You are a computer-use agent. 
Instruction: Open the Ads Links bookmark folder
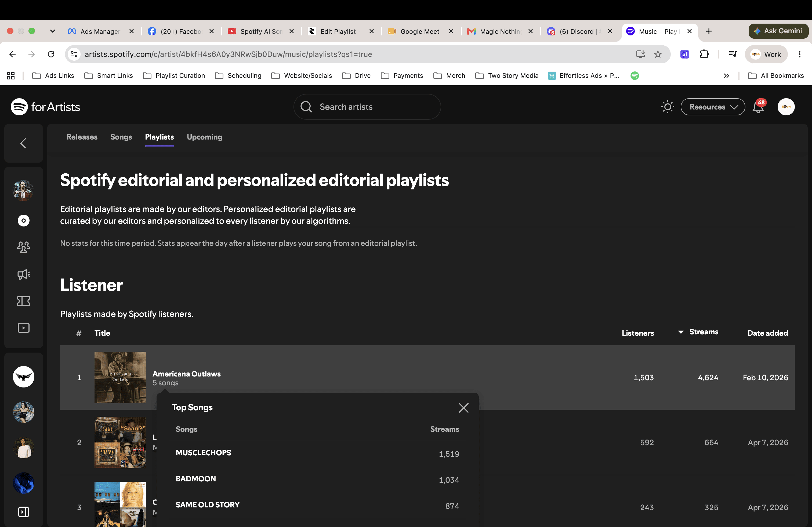(53, 76)
